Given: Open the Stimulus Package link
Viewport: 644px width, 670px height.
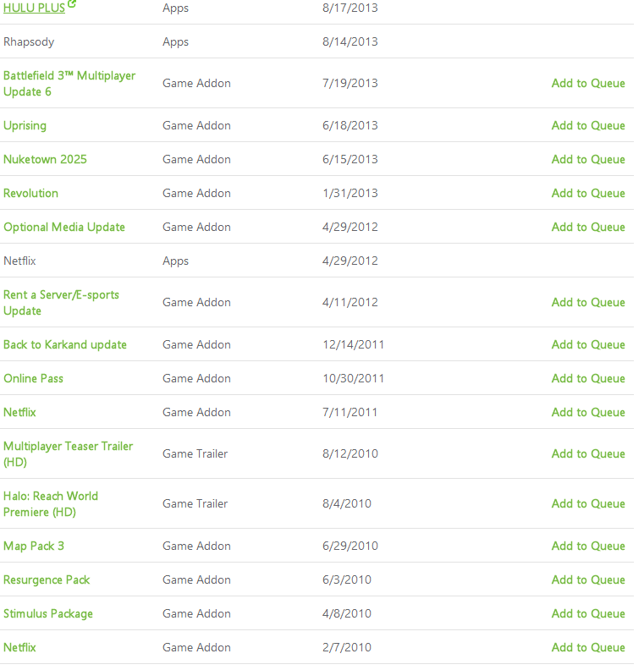Looking at the screenshot, I should 48,613.
